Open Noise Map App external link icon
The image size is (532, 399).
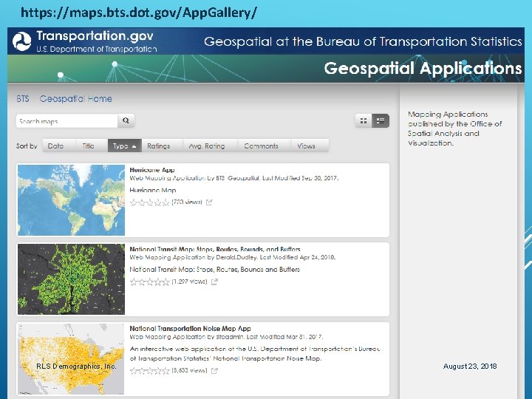(214, 370)
